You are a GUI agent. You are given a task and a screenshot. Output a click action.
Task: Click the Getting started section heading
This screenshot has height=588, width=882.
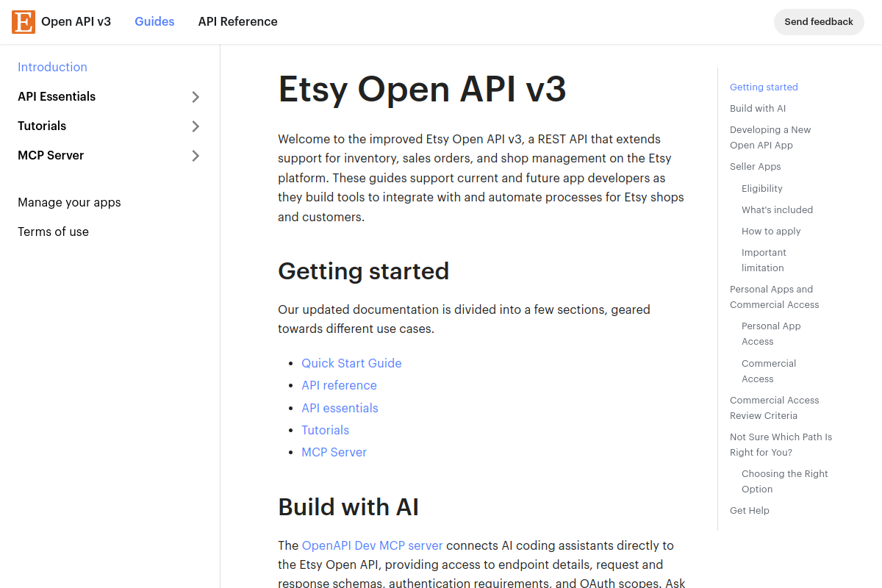pos(363,271)
